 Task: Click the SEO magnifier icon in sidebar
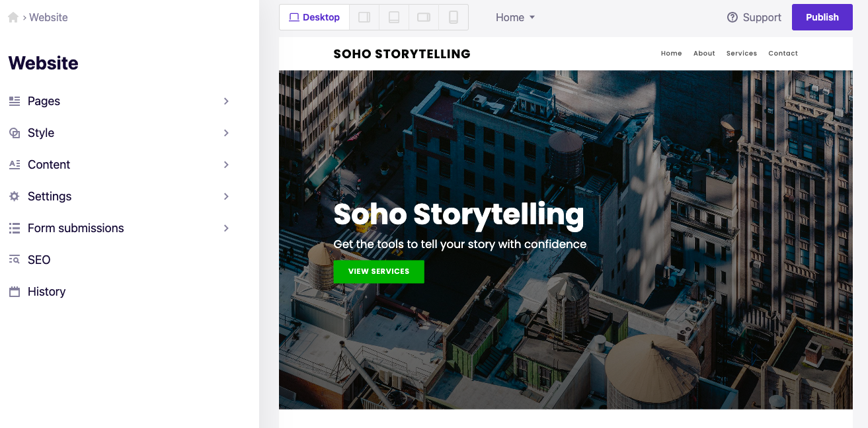[15, 260]
